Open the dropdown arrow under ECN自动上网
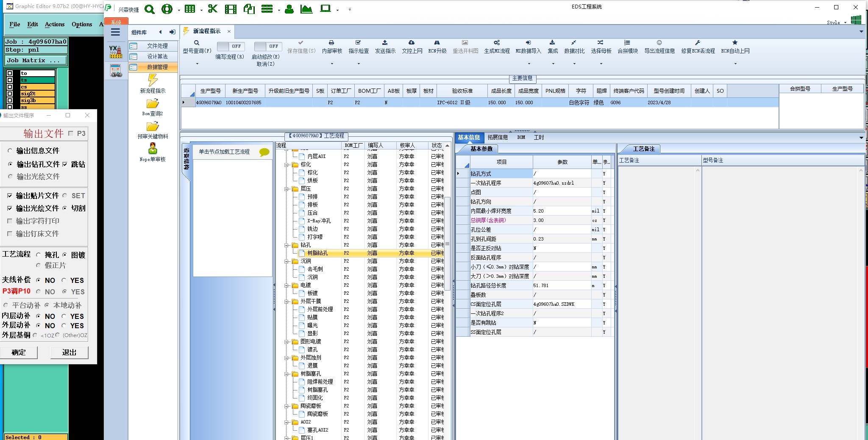This screenshot has height=440, width=868. pyautogui.click(x=735, y=64)
